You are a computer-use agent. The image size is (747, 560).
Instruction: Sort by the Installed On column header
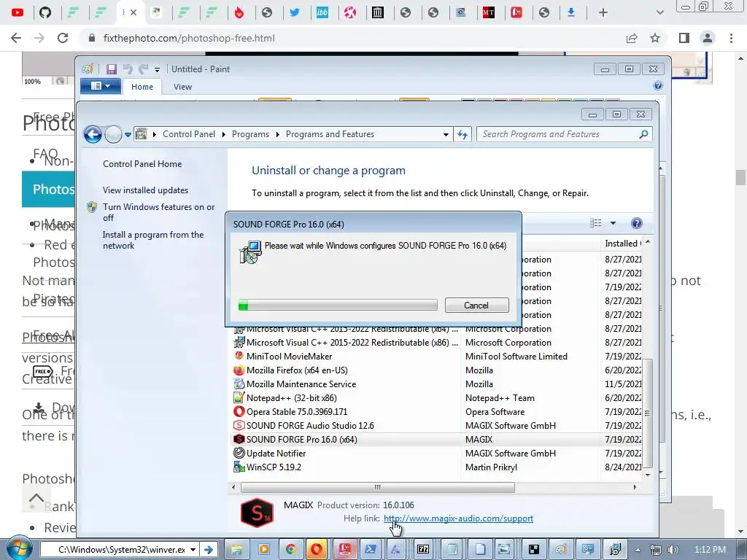pyautogui.click(x=623, y=244)
